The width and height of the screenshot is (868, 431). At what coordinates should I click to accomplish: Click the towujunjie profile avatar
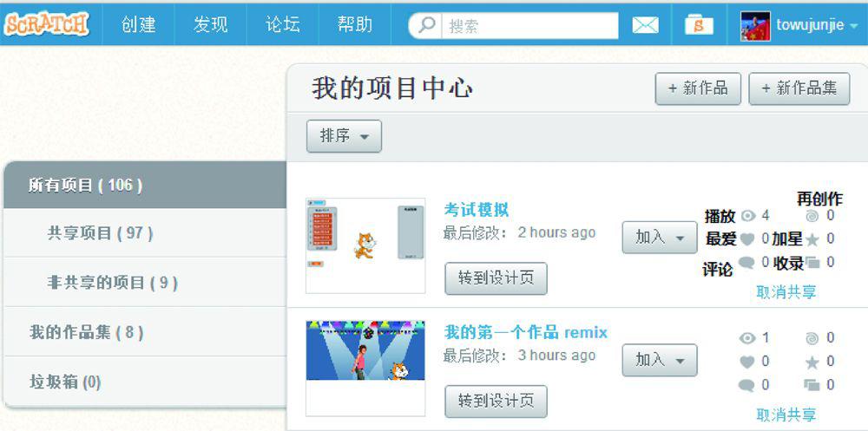(755, 25)
